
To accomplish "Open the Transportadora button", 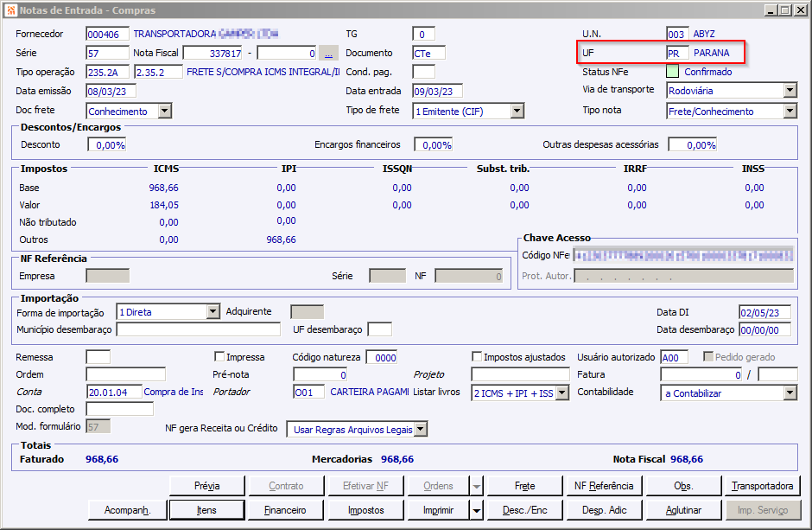I will 762,486.
